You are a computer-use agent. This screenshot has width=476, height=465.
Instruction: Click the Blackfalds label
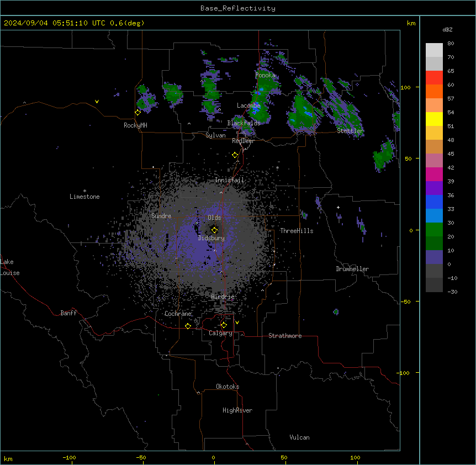point(244,123)
